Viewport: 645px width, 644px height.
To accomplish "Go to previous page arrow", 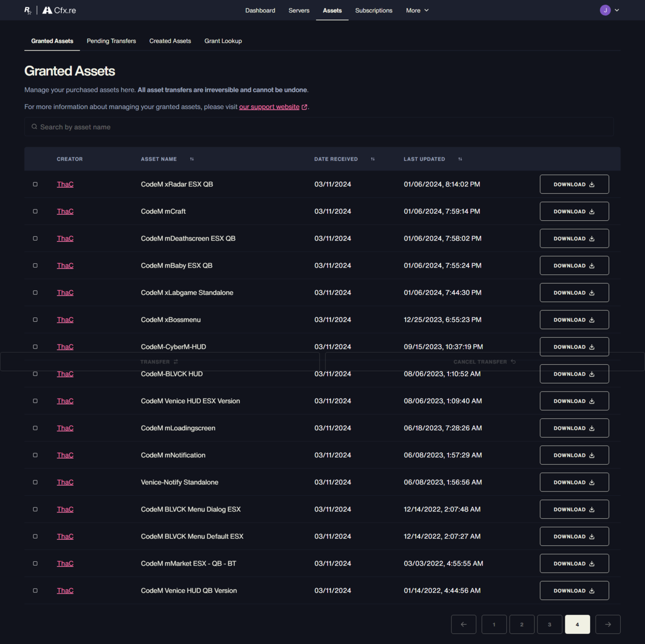I will [x=463, y=624].
